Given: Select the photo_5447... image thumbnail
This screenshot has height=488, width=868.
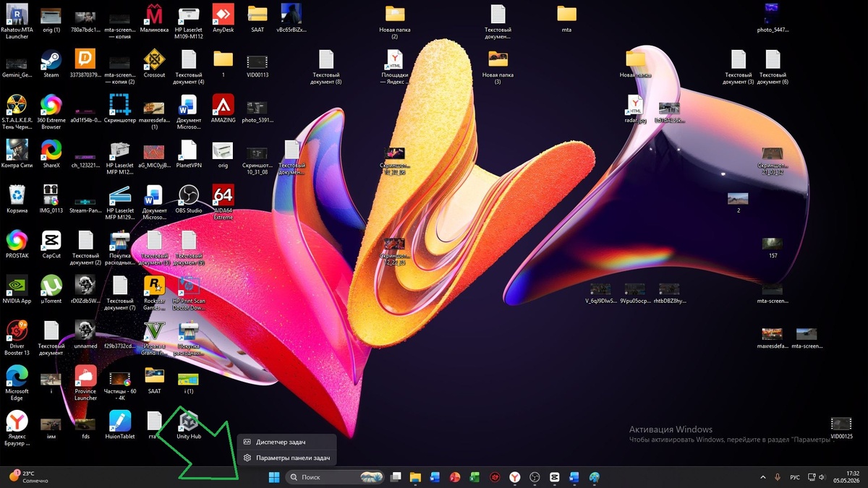Looking at the screenshot, I should (x=773, y=19).
